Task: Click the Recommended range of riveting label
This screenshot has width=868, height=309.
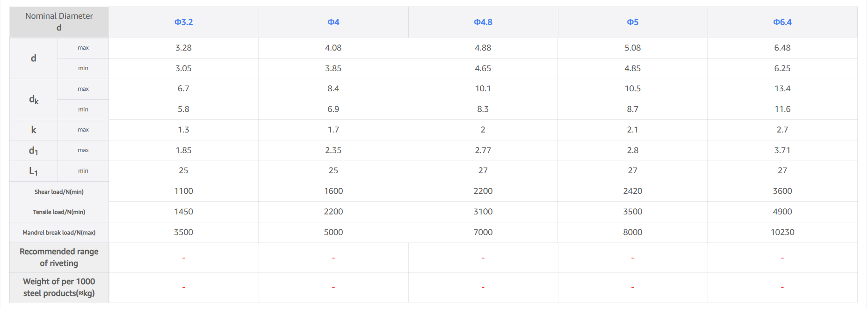Action: 59,257
